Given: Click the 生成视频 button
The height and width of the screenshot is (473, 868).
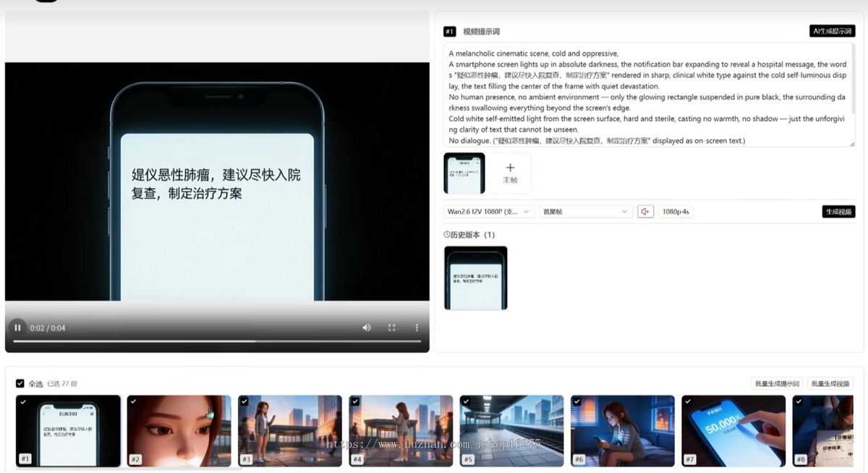Looking at the screenshot, I should pyautogui.click(x=838, y=211).
